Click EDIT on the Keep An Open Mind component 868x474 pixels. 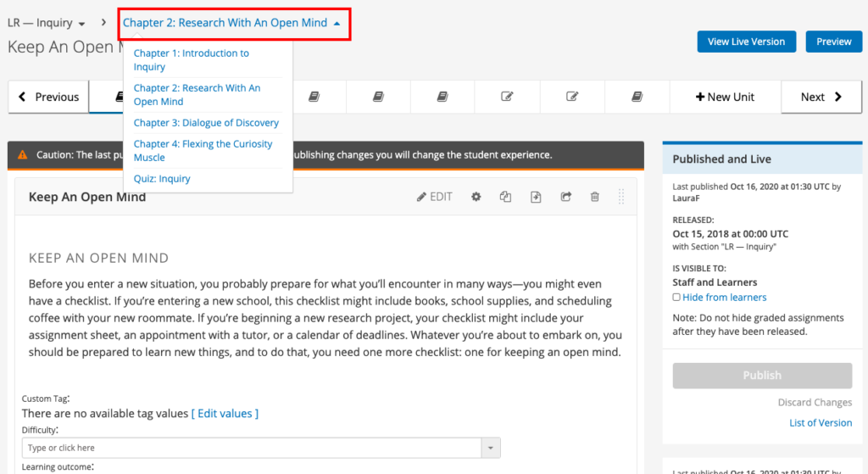click(x=435, y=197)
